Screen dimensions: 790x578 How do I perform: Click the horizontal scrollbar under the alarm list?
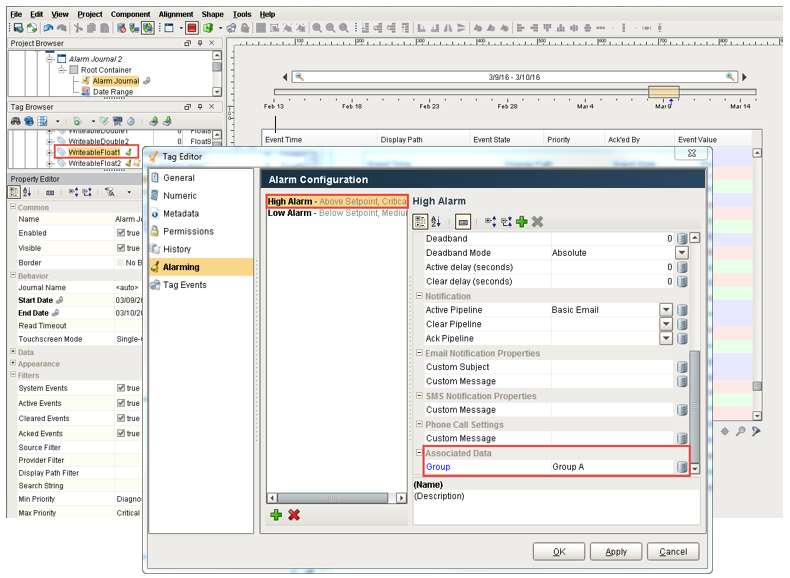pos(333,498)
